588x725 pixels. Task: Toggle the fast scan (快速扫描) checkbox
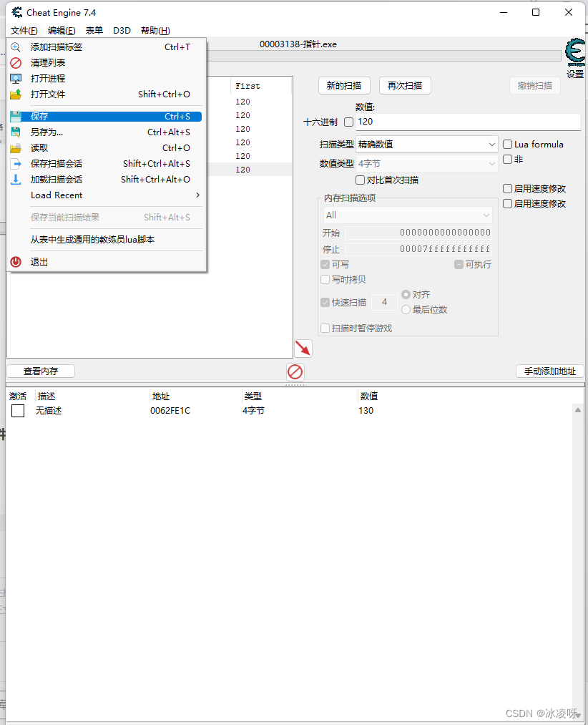(x=325, y=303)
